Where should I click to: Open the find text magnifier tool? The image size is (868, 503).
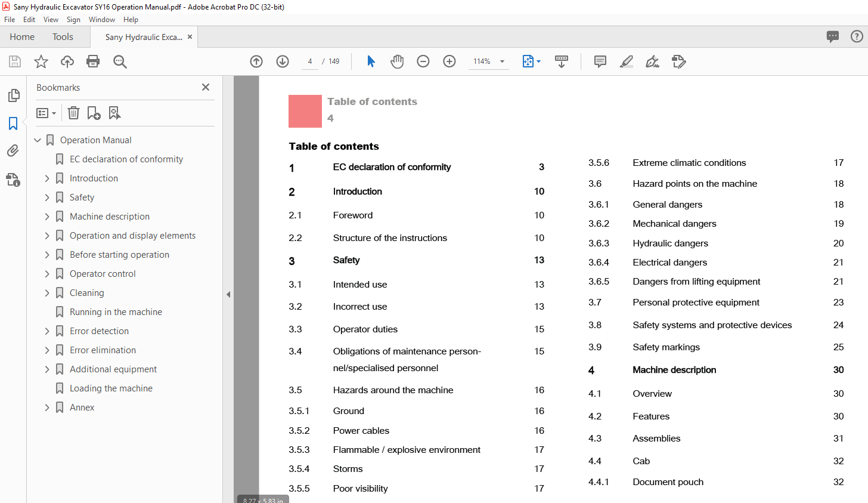point(120,61)
